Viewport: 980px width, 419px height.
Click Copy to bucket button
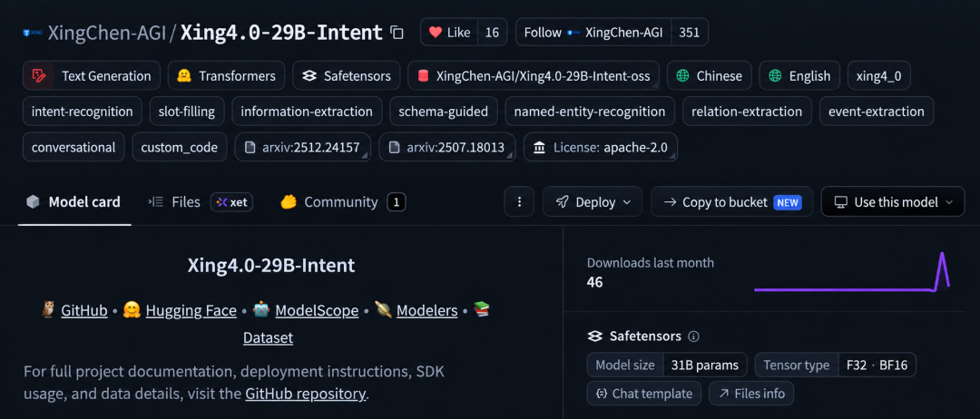pos(732,201)
